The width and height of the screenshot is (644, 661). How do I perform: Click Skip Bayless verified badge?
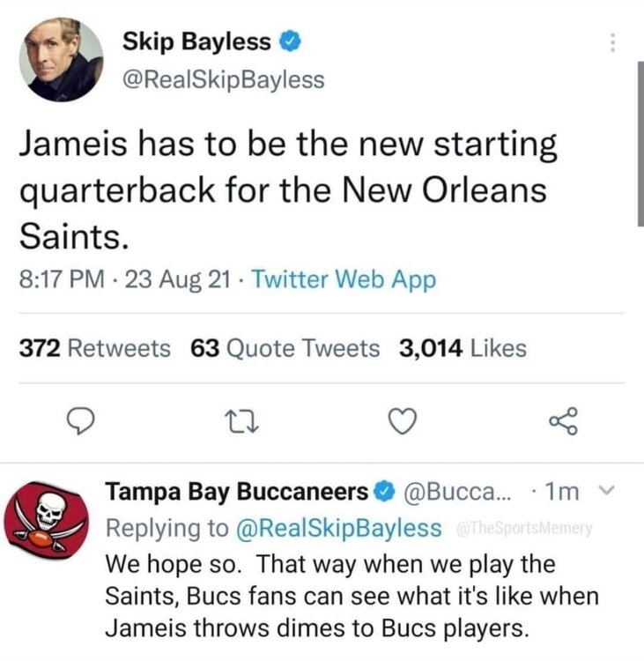point(295,41)
